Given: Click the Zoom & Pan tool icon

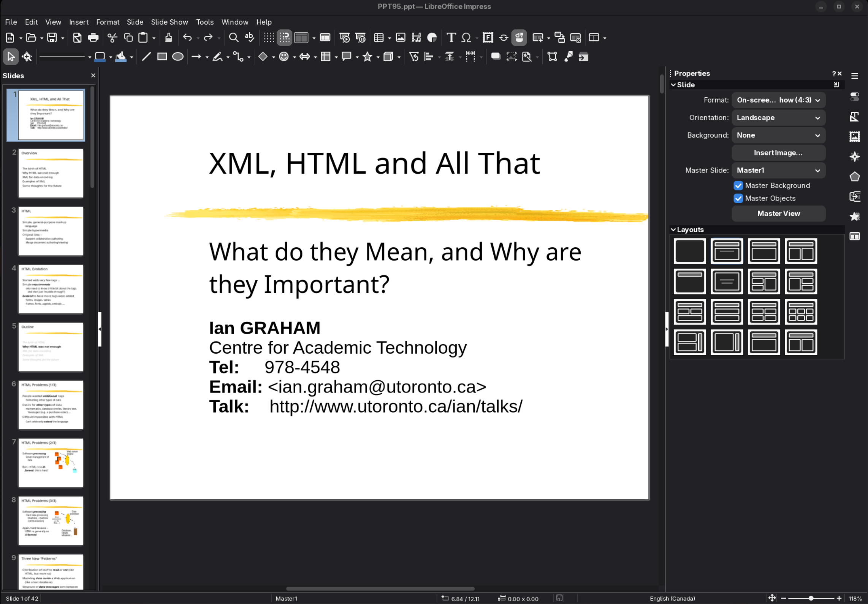Looking at the screenshot, I should coord(27,57).
